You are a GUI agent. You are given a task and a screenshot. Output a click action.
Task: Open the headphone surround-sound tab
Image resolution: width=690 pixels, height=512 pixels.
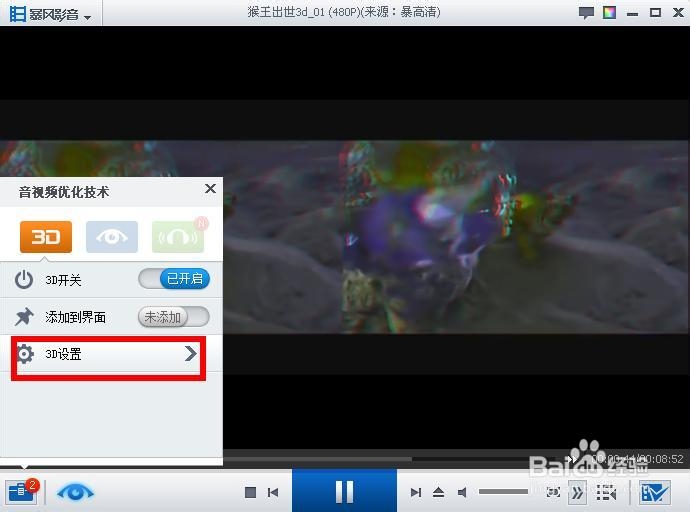178,237
